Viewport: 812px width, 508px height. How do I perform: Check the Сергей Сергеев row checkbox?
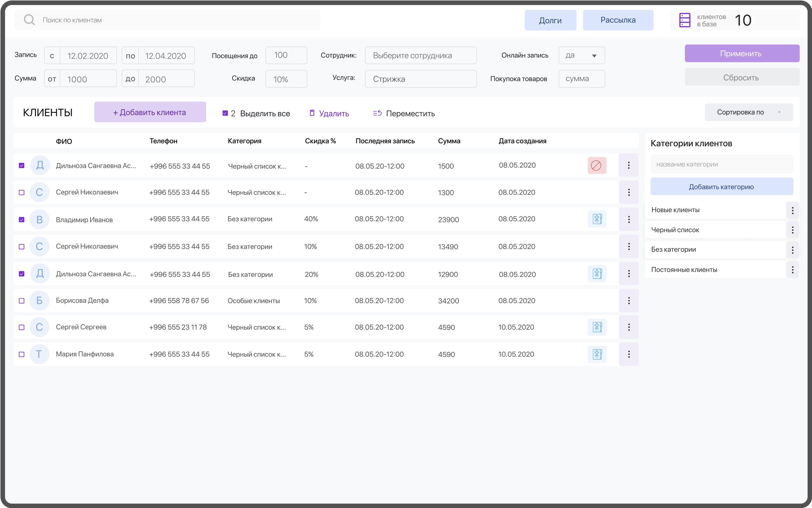tap(22, 327)
